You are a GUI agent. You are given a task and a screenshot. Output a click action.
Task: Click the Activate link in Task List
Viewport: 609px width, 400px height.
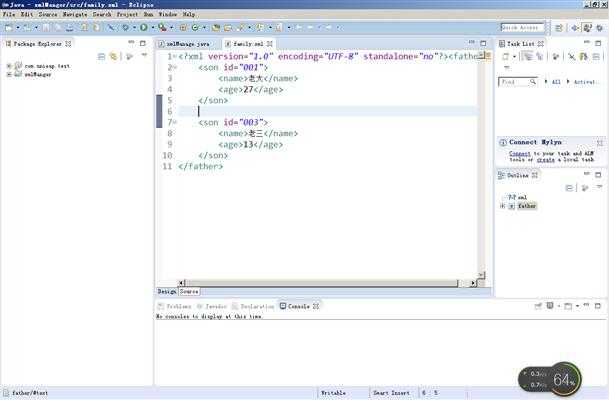coord(585,82)
